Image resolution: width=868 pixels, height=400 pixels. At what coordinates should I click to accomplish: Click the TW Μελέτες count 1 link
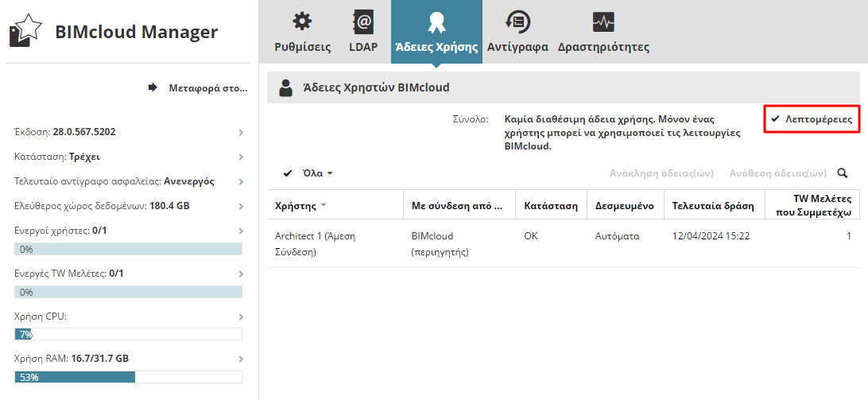point(848,236)
